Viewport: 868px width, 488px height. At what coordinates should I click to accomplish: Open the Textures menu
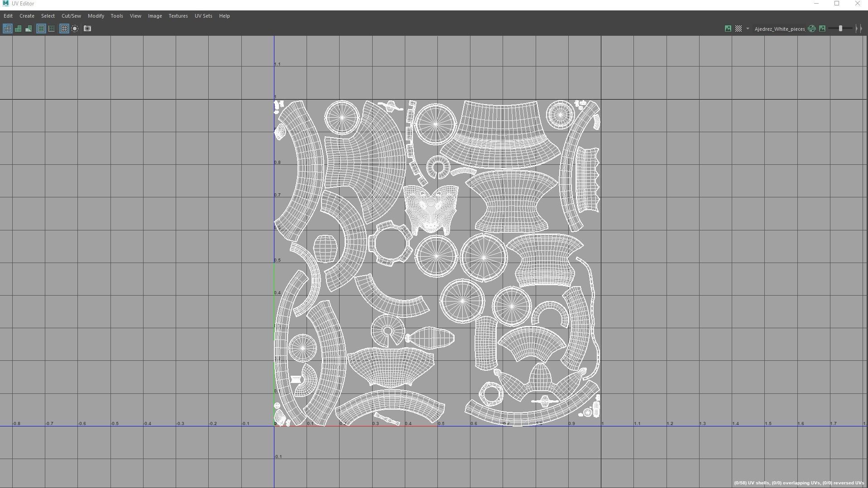click(178, 16)
